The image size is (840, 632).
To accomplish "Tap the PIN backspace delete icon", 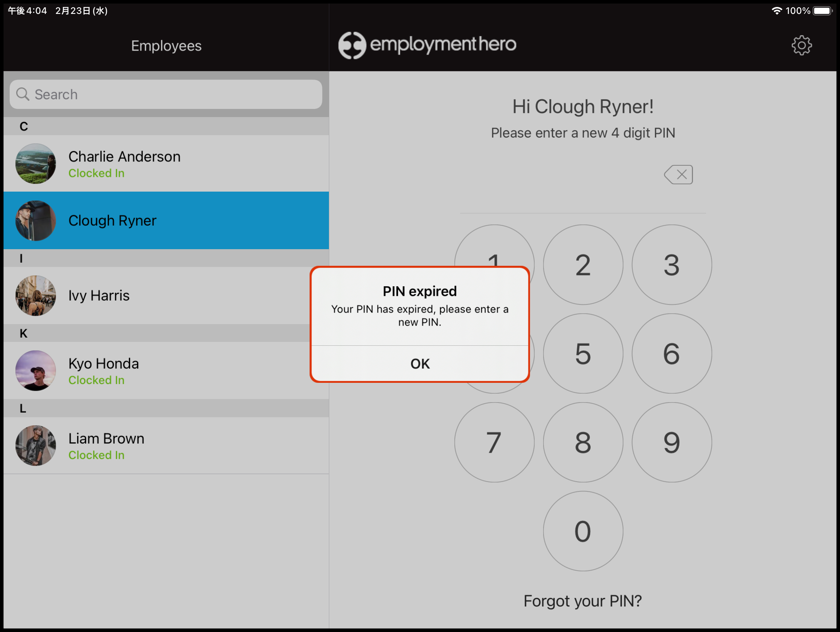I will click(678, 175).
